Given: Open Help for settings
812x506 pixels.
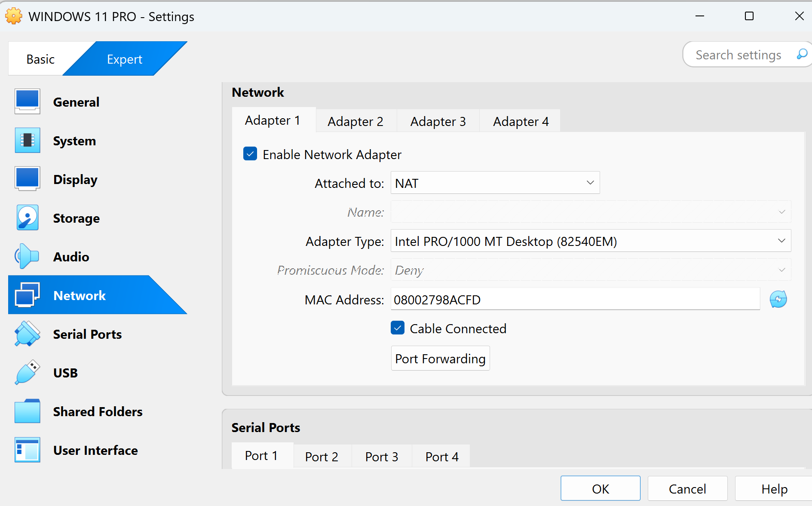Looking at the screenshot, I should click(x=774, y=488).
